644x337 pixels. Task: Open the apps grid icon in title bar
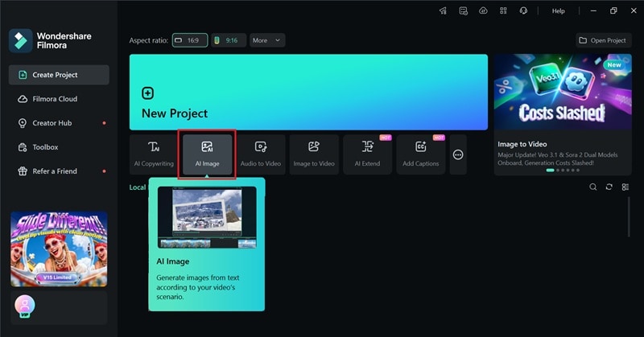pos(503,11)
